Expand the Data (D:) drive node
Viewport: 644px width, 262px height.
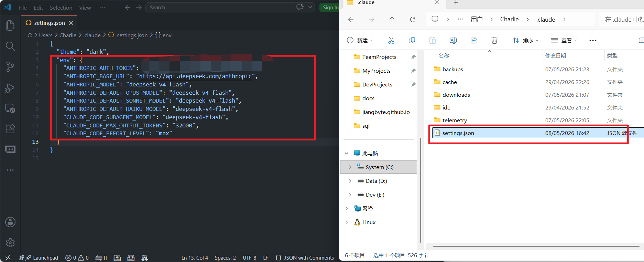pyautogui.click(x=350, y=181)
